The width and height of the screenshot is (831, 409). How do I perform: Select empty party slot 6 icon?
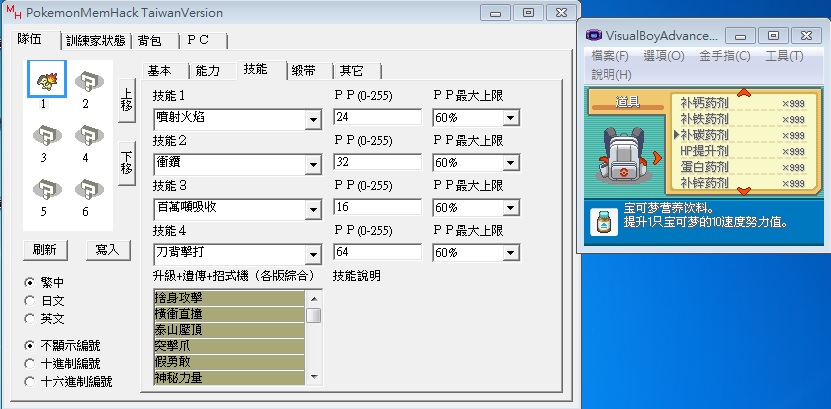click(89, 189)
